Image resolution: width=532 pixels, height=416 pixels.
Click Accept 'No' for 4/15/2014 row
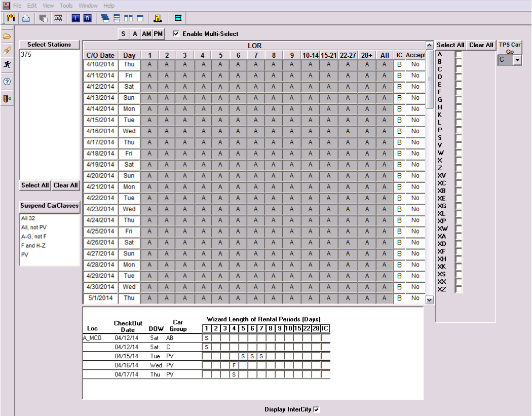(x=415, y=120)
